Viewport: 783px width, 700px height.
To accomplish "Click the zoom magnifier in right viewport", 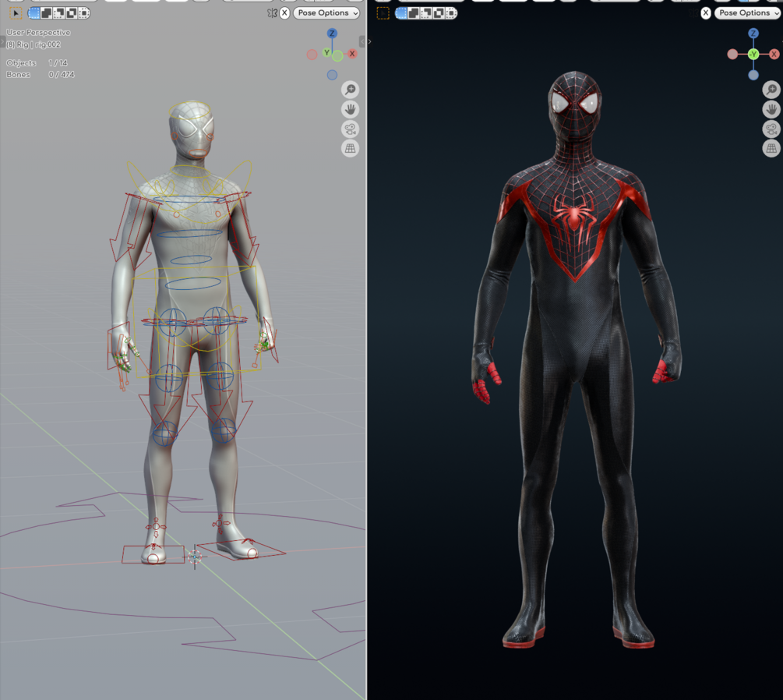I will (771, 90).
